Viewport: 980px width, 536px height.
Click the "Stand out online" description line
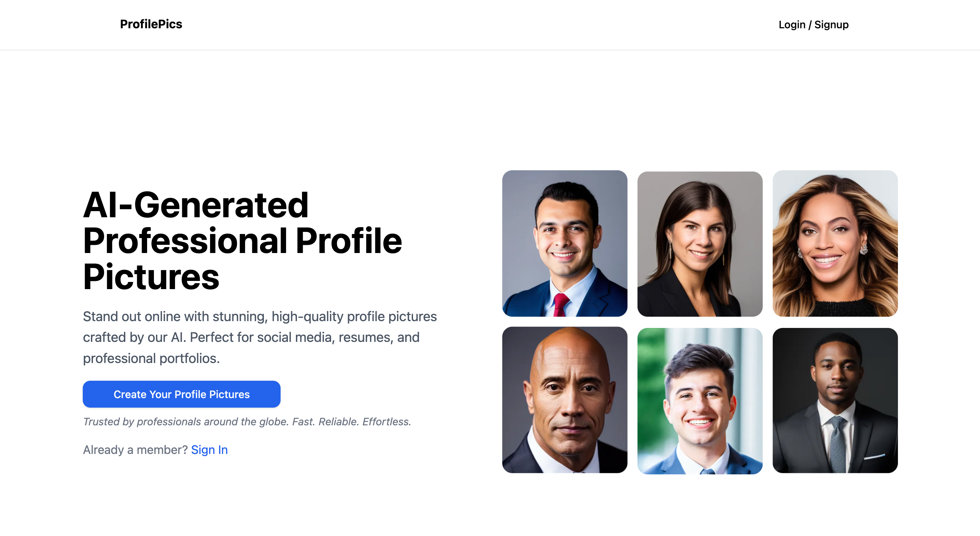(x=259, y=316)
